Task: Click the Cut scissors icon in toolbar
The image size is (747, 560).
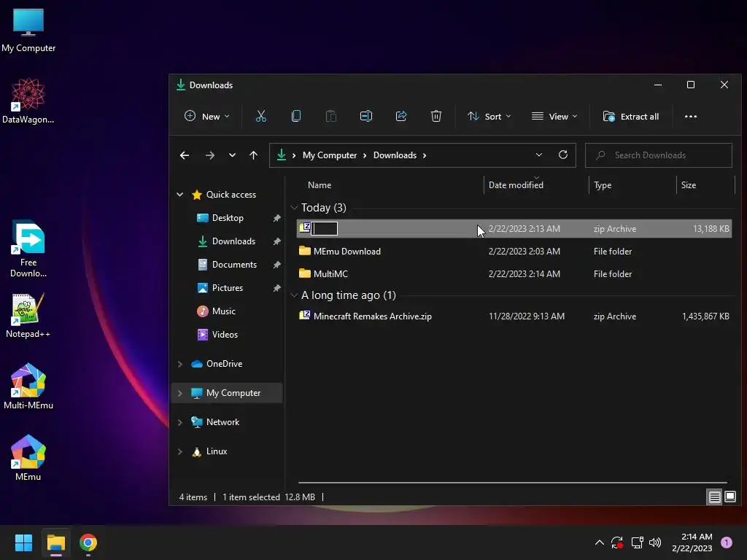Action: (261, 116)
